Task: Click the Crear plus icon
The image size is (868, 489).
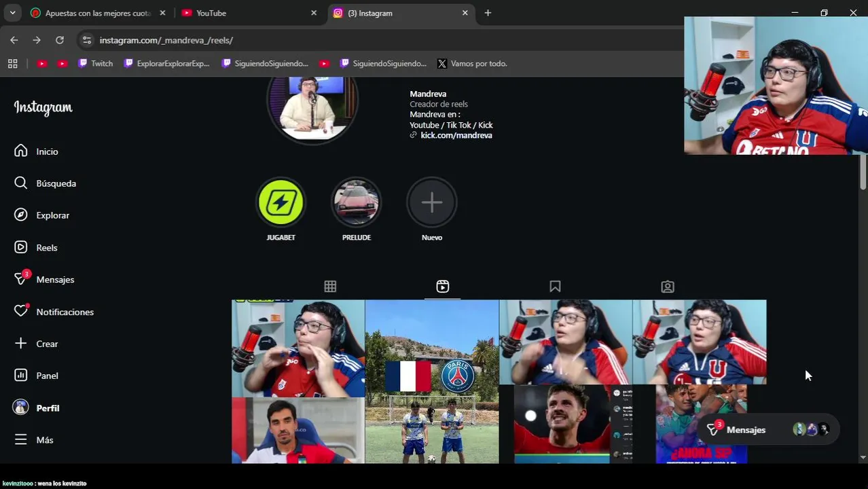Action: point(21,343)
